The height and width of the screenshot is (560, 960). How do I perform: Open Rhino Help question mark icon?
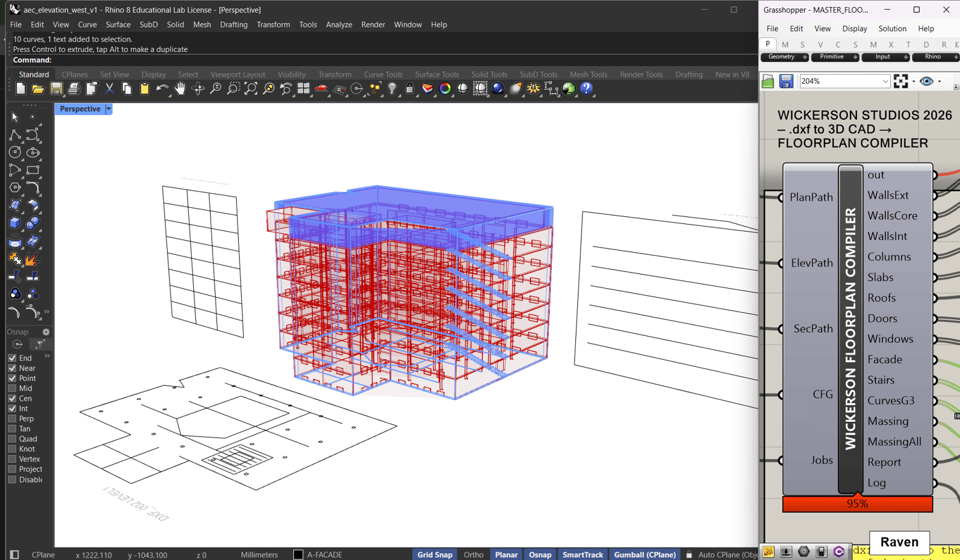click(x=586, y=89)
